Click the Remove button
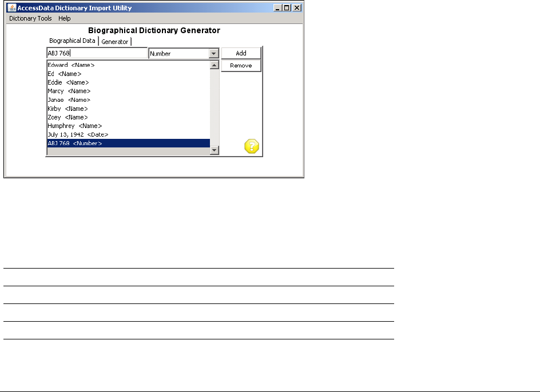Screen dimensions: 540x392 click(x=241, y=65)
